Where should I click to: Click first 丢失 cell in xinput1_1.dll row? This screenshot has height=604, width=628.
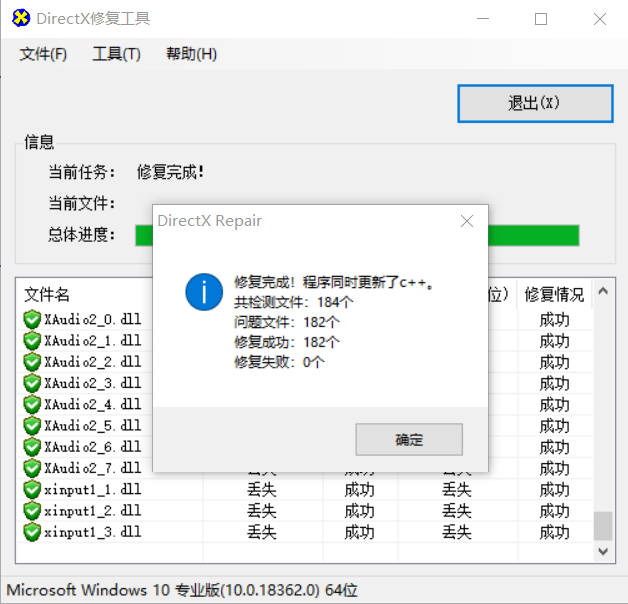click(x=262, y=489)
